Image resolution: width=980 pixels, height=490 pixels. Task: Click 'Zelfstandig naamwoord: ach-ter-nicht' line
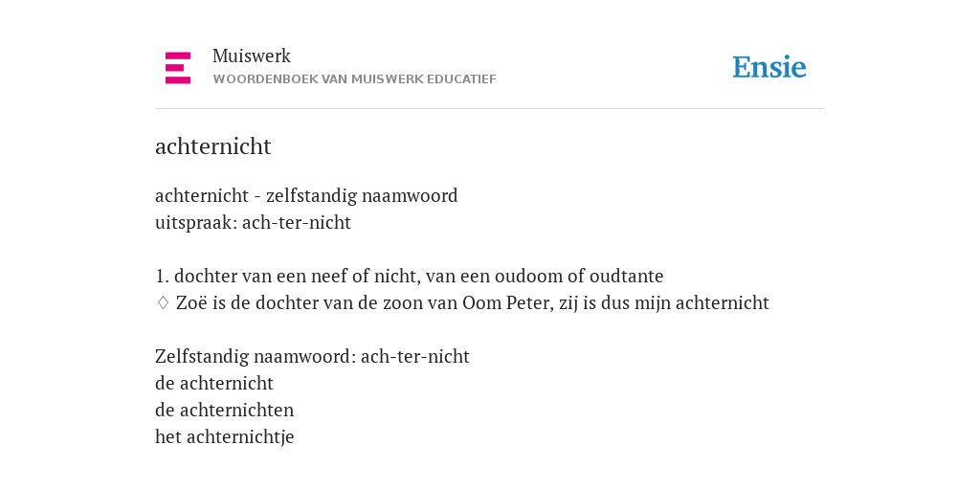(313, 357)
